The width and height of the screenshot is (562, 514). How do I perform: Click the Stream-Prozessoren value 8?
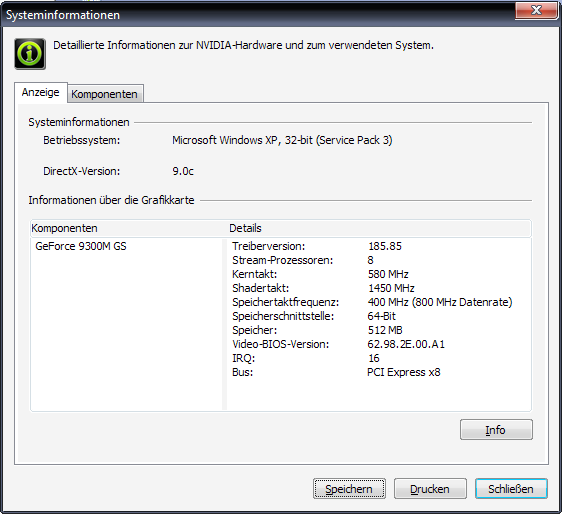pyautogui.click(x=371, y=260)
